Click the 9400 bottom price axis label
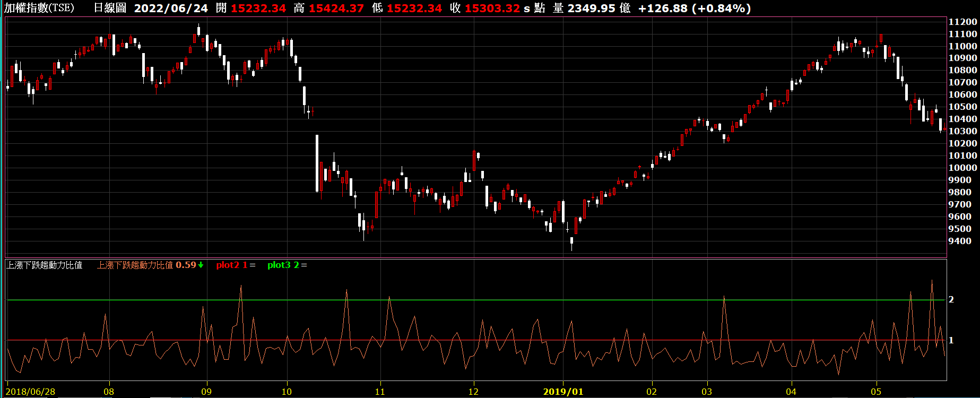 [960, 241]
